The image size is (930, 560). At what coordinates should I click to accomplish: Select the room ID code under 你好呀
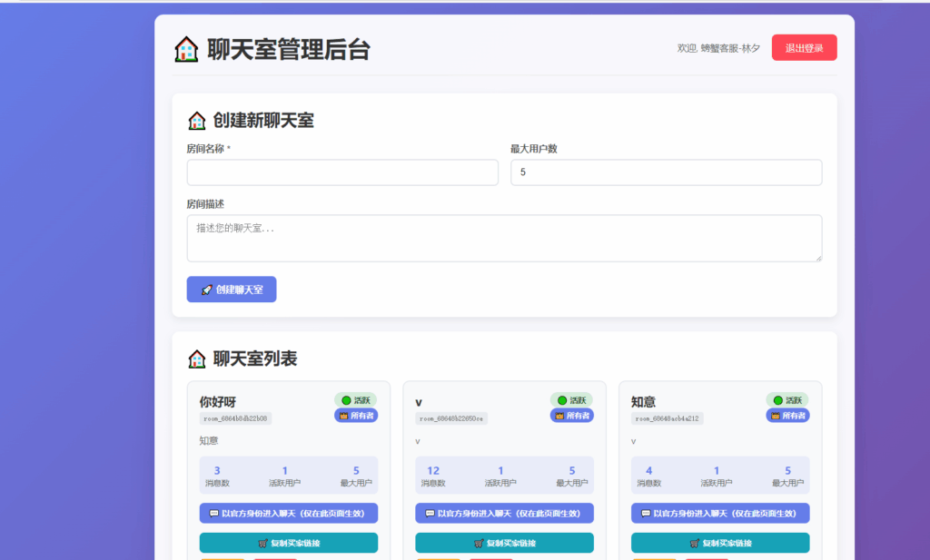point(234,418)
